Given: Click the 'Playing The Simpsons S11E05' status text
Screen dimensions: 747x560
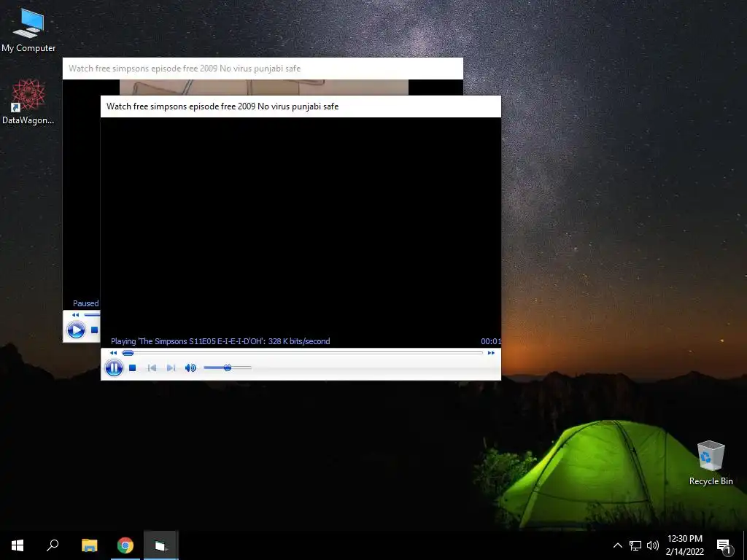Looking at the screenshot, I should 220,341.
